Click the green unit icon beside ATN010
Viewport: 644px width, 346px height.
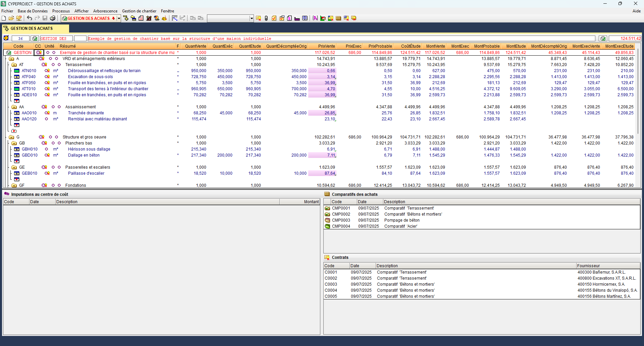[x=17, y=71]
